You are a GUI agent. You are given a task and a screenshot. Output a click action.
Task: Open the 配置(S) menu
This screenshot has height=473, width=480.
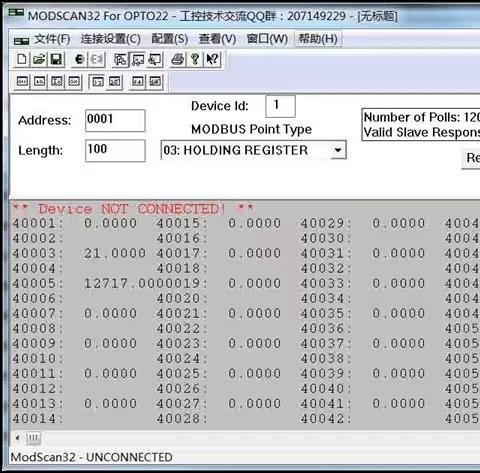point(170,39)
